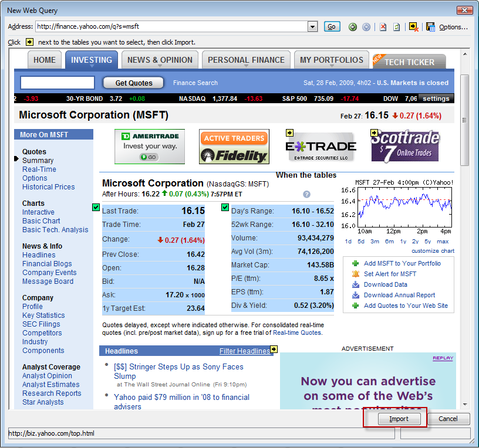Click the Get Quotes button
479x448 pixels.
point(133,83)
